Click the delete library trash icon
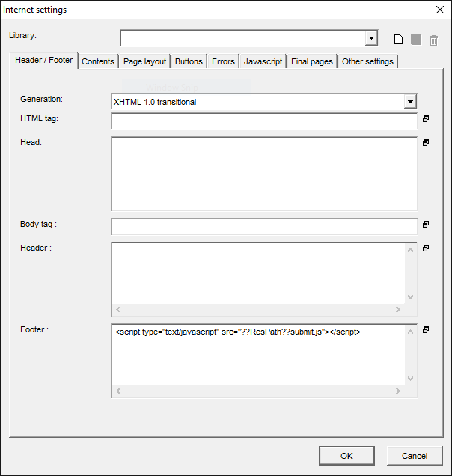This screenshot has height=476, width=452. [433, 40]
